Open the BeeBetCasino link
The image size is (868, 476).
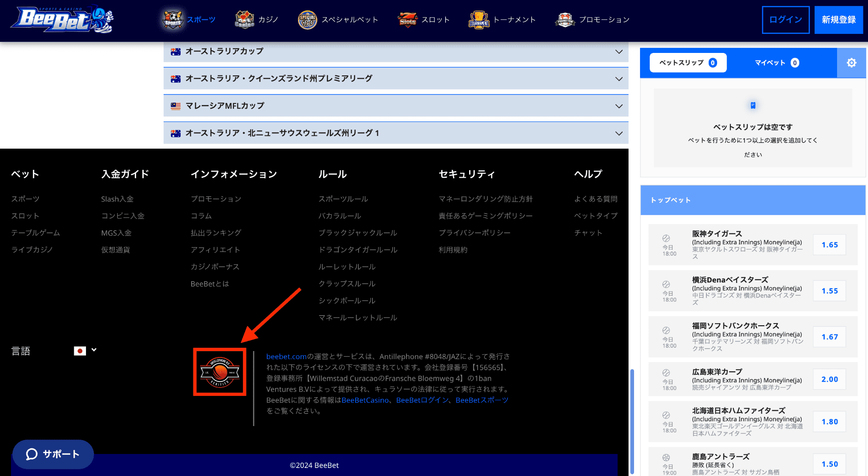coord(365,400)
